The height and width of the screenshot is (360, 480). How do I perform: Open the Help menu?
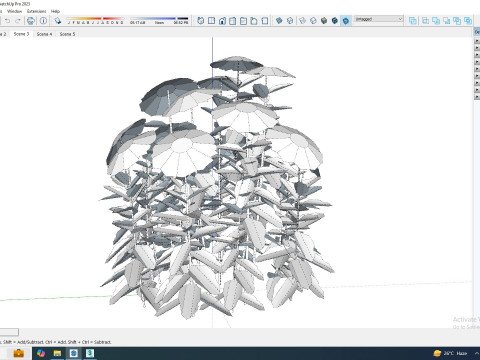tap(55, 11)
